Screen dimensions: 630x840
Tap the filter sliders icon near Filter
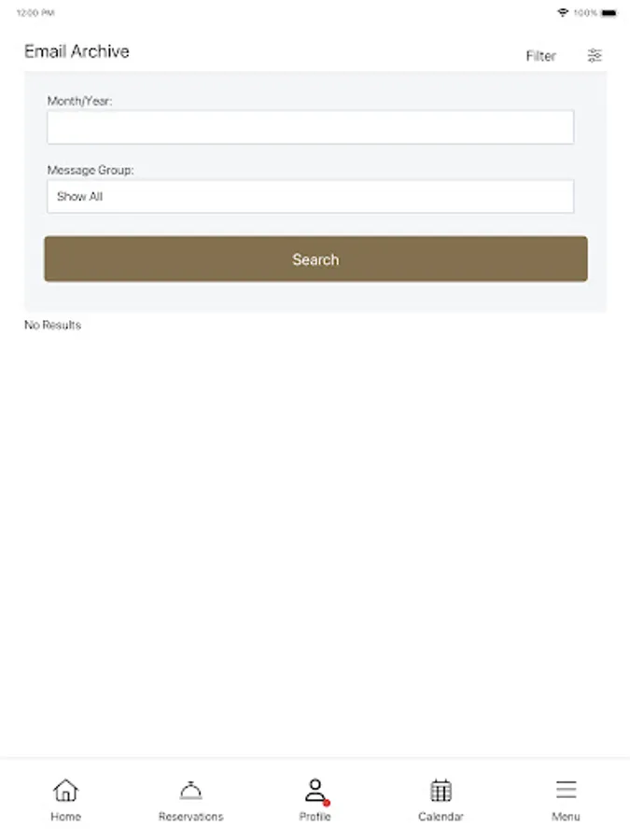coord(595,56)
